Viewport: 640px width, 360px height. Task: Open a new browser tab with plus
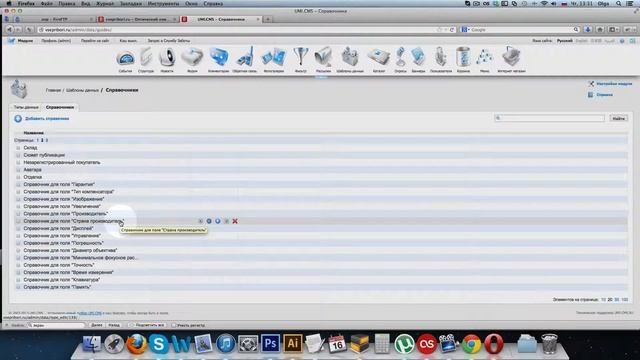tap(268, 19)
